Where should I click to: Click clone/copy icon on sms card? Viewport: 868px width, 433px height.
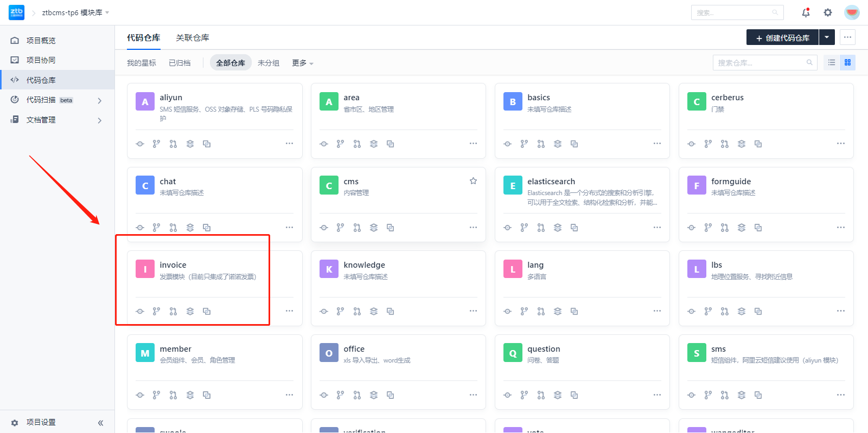(x=758, y=395)
